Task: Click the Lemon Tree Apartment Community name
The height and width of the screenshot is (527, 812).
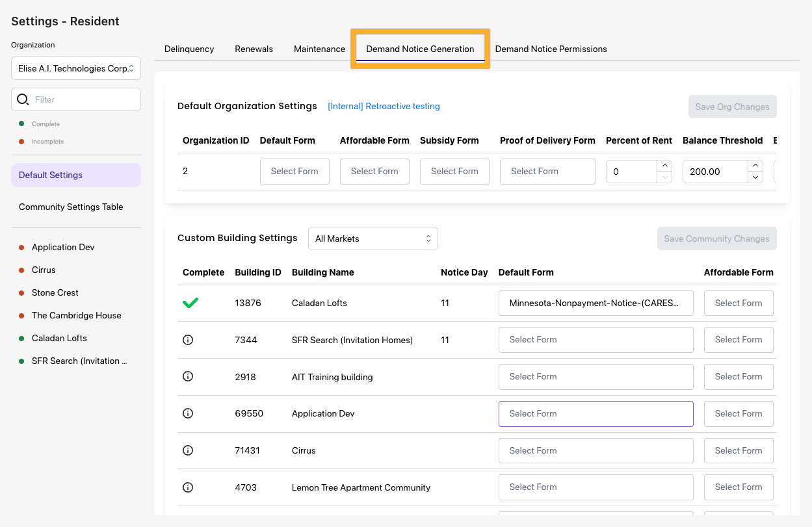Action: tap(361, 487)
